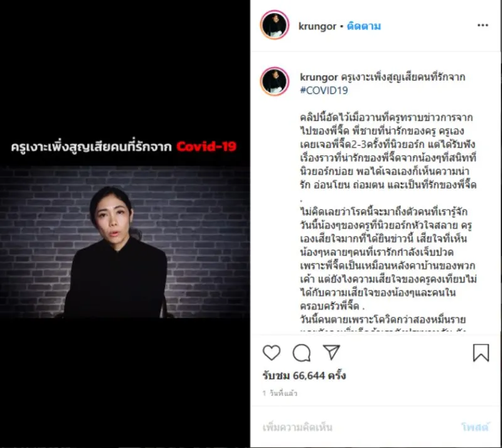502x448 pixels.
Task: Save the post with the bookmark icon
Action: click(481, 353)
